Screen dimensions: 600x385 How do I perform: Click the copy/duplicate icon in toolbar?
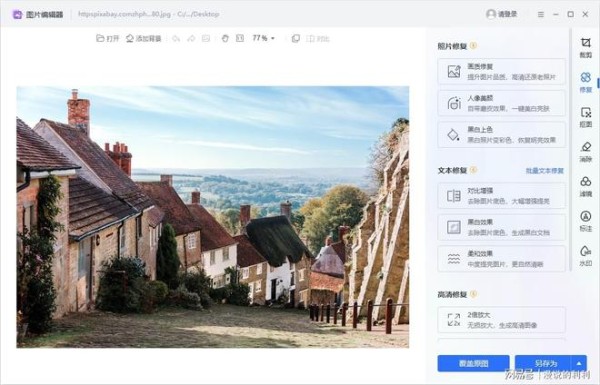pyautogui.click(x=296, y=38)
